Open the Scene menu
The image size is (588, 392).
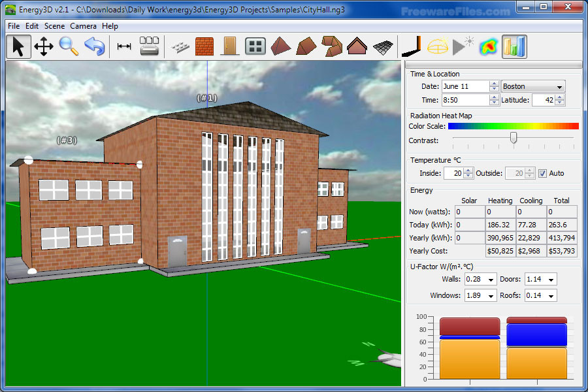[54, 26]
